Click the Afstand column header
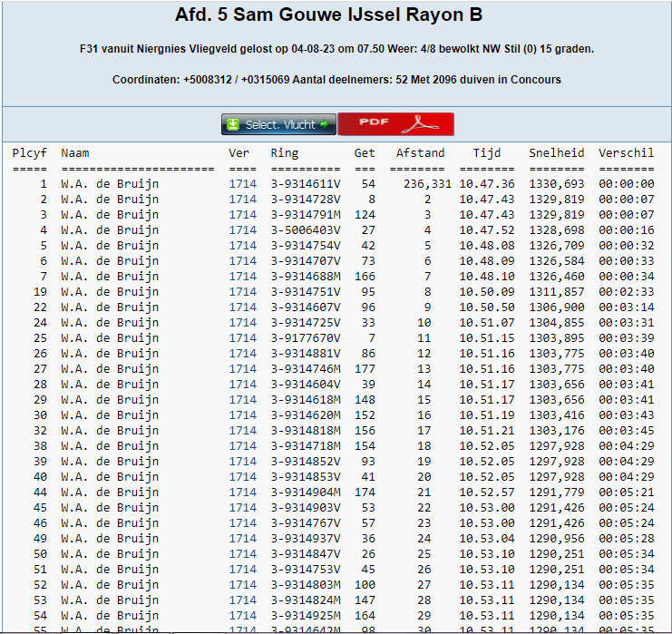This screenshot has height=634, width=672. tap(421, 153)
